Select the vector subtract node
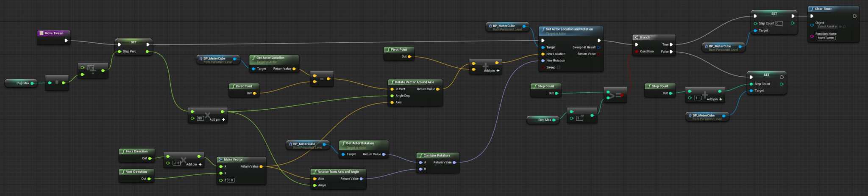 [x=322, y=79]
